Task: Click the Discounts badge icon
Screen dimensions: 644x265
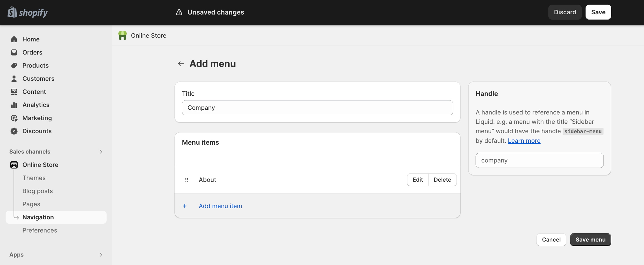Action: (x=14, y=131)
